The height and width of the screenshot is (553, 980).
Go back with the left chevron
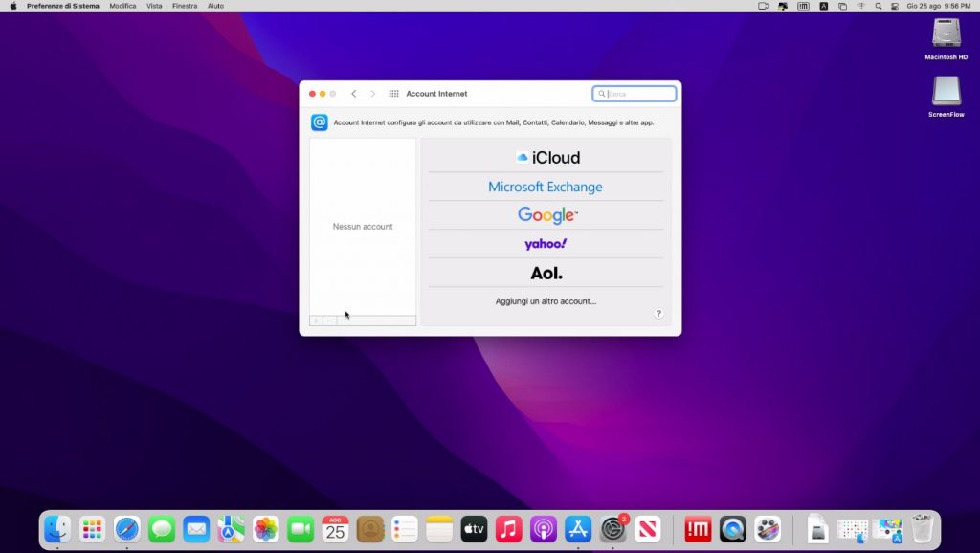[354, 94]
